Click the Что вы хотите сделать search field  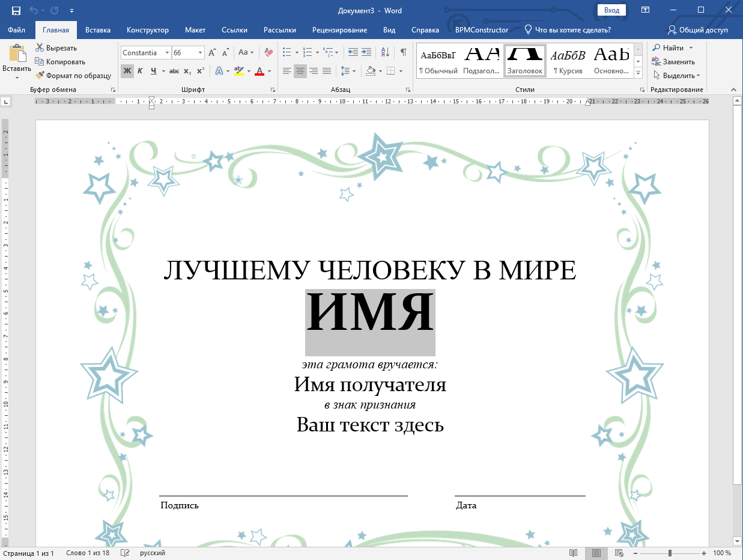click(x=568, y=30)
